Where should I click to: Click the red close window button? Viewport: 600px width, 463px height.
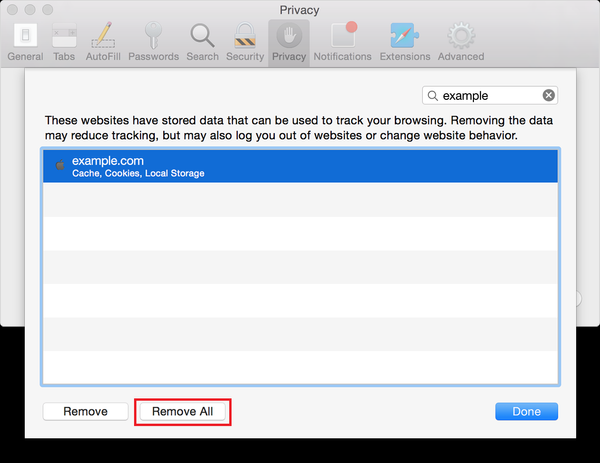pyautogui.click(x=13, y=10)
